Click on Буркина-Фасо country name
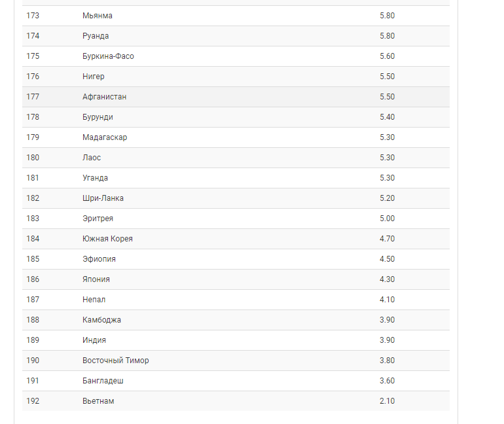This screenshot has height=424, width=504. tap(108, 56)
